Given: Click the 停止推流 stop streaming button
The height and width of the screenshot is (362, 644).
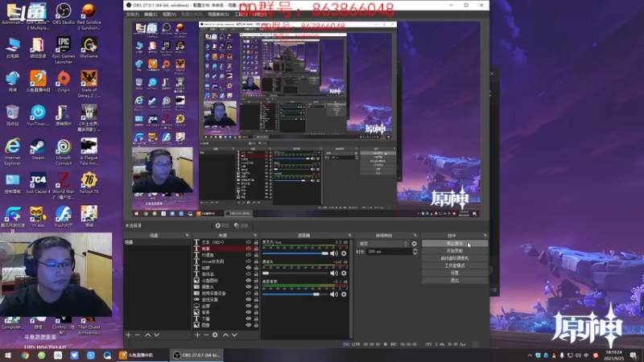Looking at the screenshot, I should click(455, 244).
